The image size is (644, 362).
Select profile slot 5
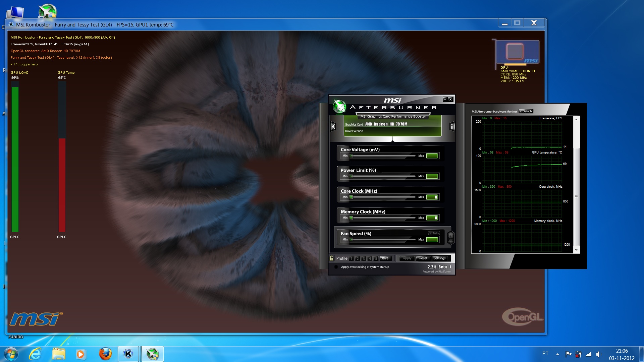pyautogui.click(x=376, y=258)
